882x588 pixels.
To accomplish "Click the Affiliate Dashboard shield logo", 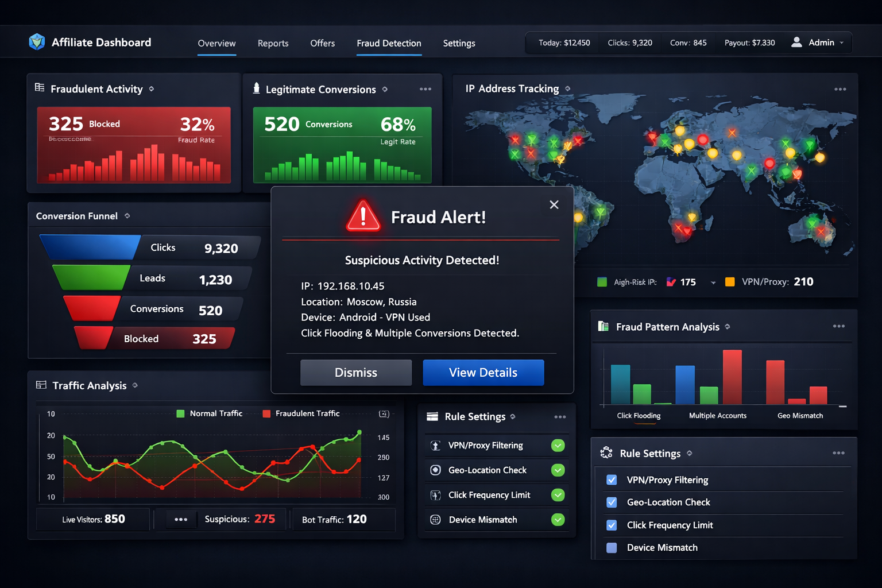I will (x=37, y=41).
